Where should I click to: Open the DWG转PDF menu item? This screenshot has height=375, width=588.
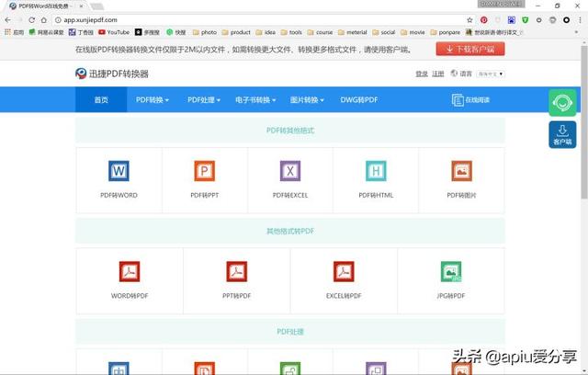click(x=359, y=100)
